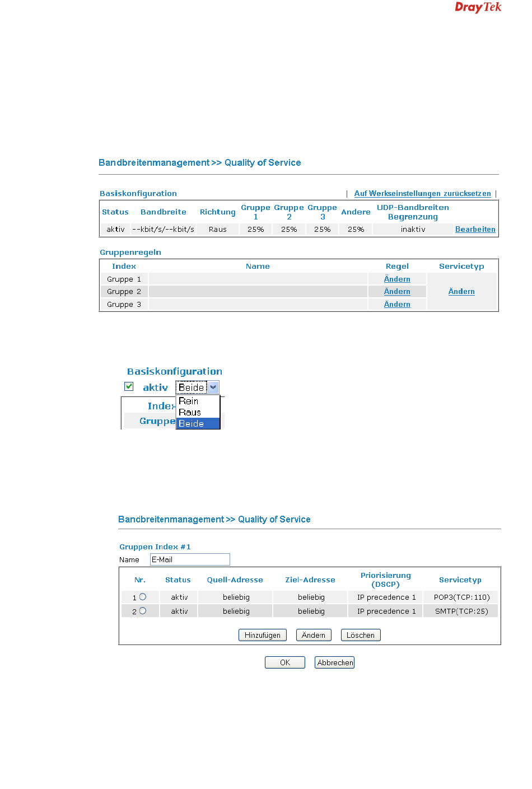Click the 'inaktiv' UDP-Bandbreiten value
Screen dimensions: 532x789
pos(413,230)
